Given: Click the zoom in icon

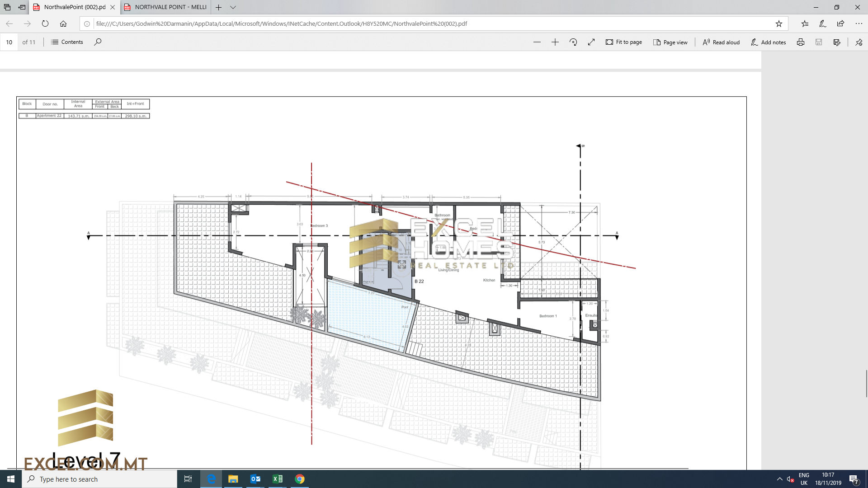Looking at the screenshot, I should 554,42.
